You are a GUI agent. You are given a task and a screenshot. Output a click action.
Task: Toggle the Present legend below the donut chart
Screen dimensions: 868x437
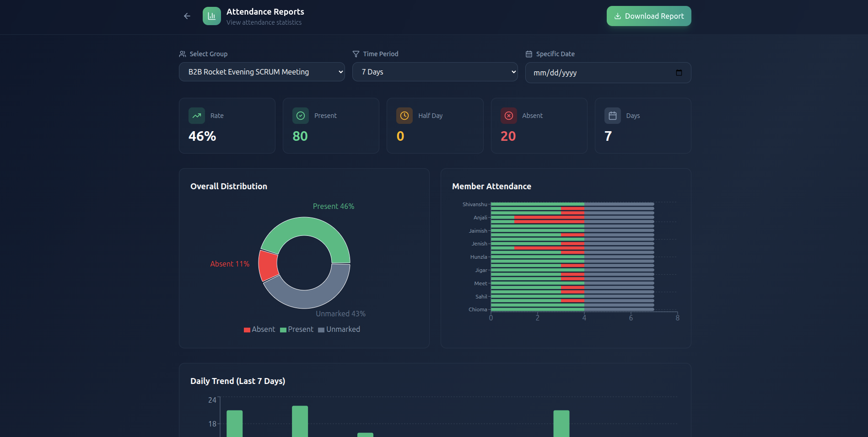297,329
